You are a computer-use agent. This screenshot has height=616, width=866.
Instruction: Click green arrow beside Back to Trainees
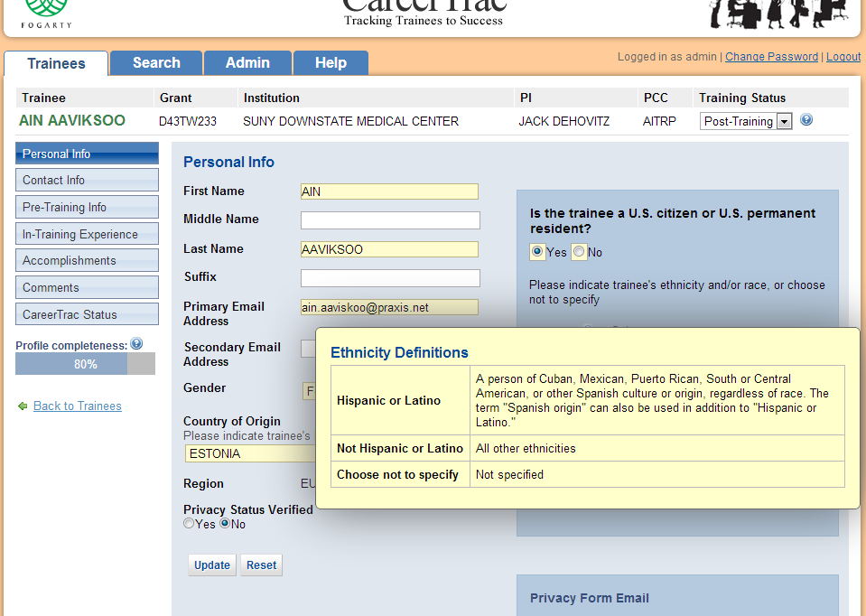coord(23,406)
